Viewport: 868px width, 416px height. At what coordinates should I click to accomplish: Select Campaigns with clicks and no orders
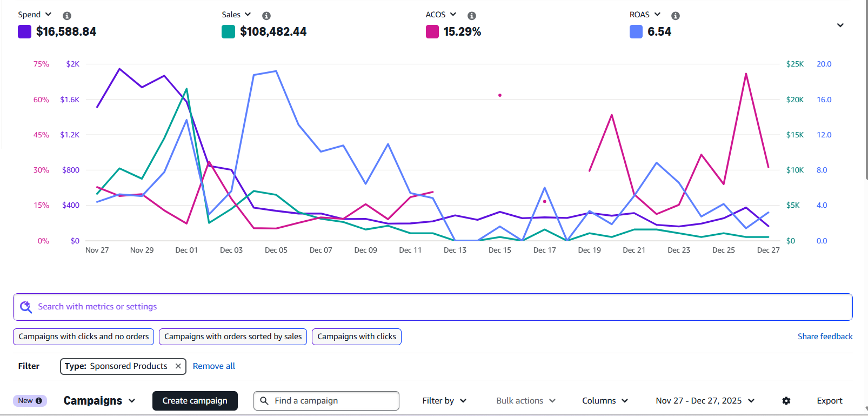(84, 336)
